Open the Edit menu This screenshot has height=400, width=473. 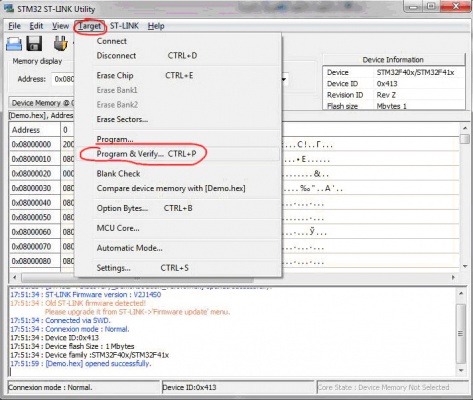point(36,26)
